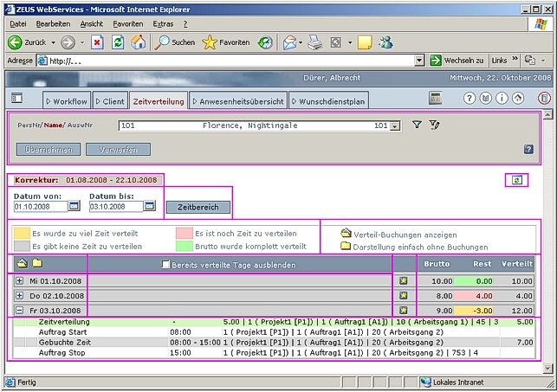Click star icon in the Mi 01.10.2008 row
This screenshot has height=392, width=557.
(x=403, y=281)
